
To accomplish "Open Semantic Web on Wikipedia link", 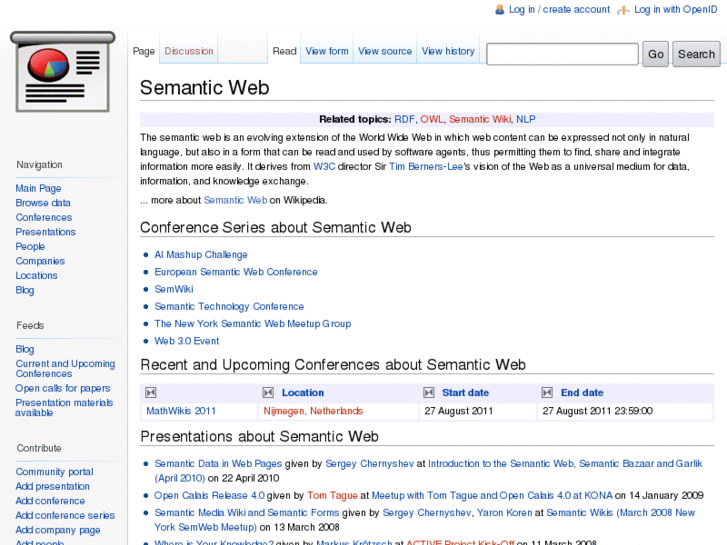I will coord(236,200).
